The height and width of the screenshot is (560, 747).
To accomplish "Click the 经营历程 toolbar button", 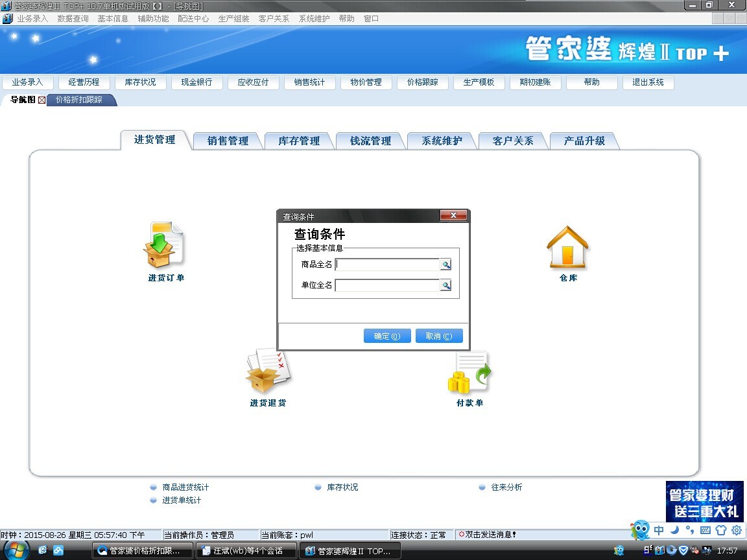I will click(84, 82).
